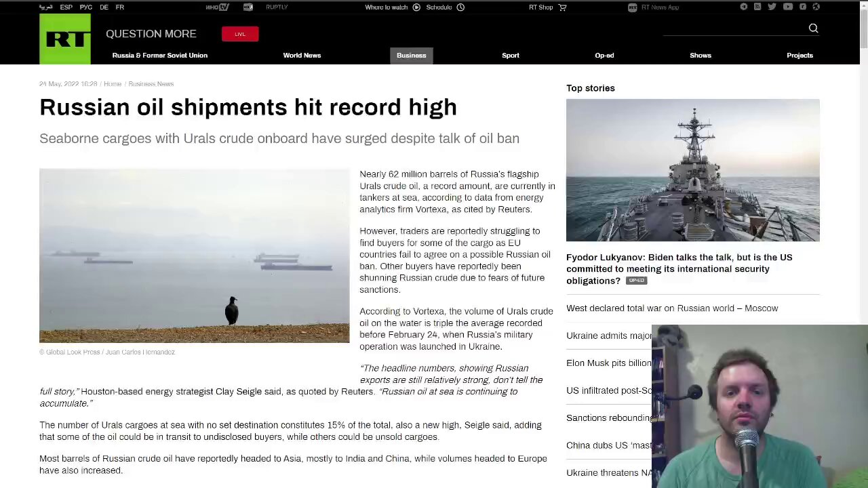The width and height of the screenshot is (868, 488).
Task: Click the Schedule link text
Action: [439, 7]
